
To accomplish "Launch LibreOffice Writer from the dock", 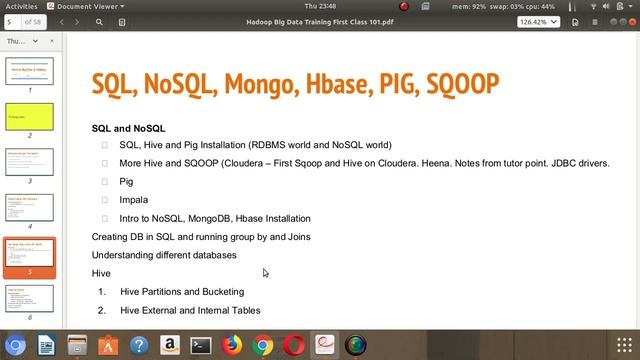I will 46,345.
